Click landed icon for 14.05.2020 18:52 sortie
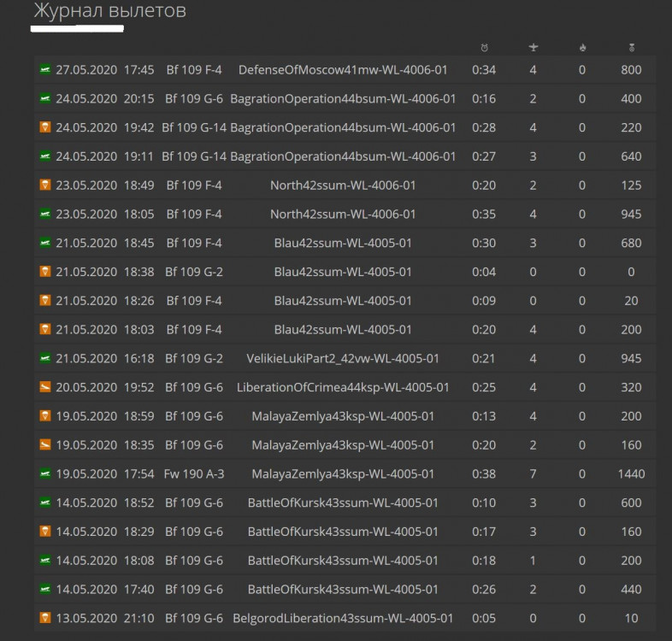The width and height of the screenshot is (672, 641). click(45, 502)
